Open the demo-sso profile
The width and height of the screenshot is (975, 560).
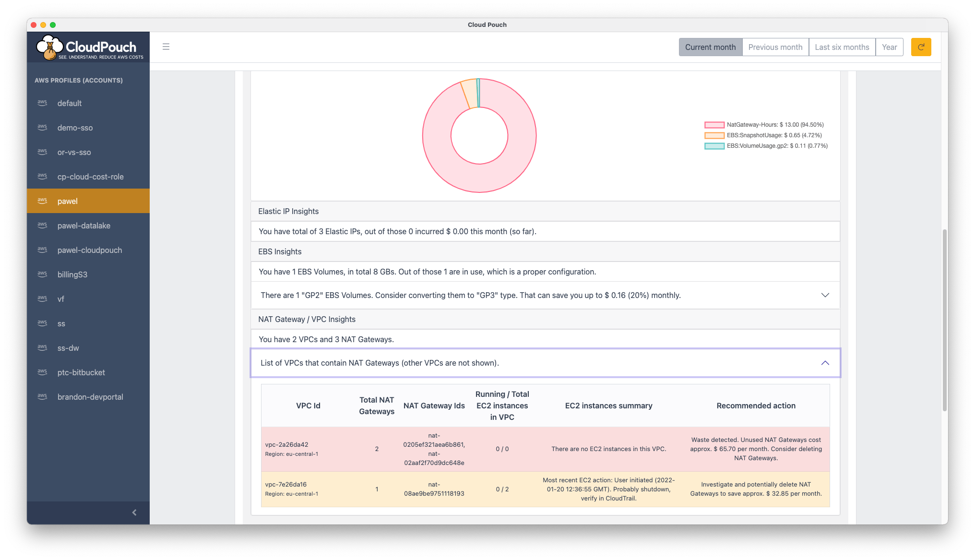(x=88, y=128)
